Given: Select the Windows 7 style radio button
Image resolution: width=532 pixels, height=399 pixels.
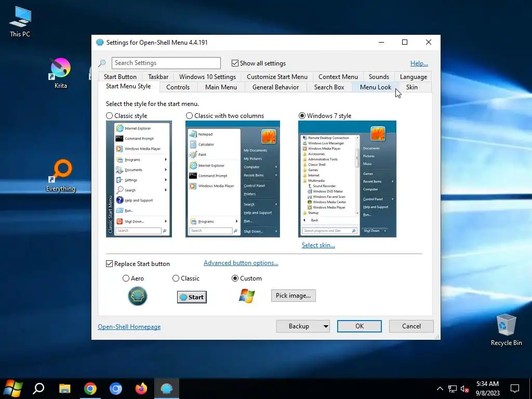Looking at the screenshot, I should 302,116.
